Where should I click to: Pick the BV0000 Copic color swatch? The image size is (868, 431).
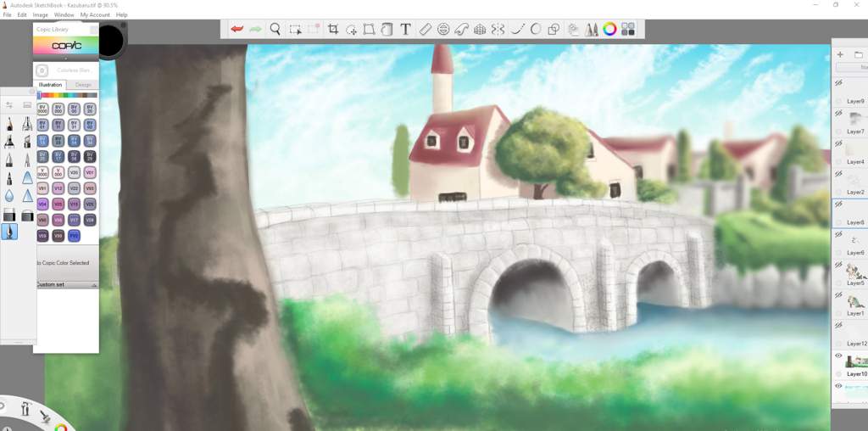coord(42,109)
